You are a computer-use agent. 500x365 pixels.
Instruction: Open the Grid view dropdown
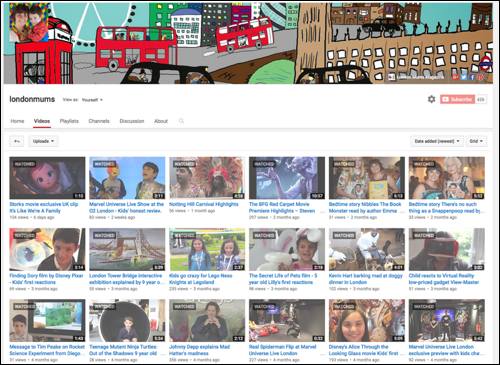tap(476, 141)
